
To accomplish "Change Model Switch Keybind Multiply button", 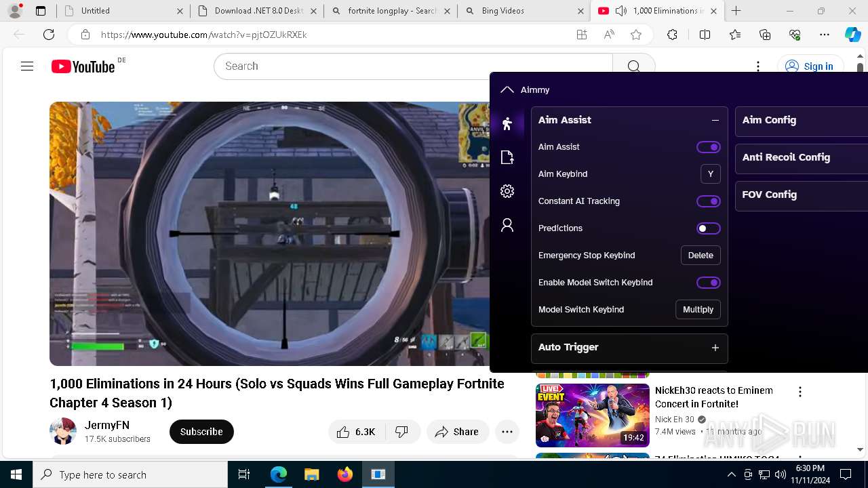I will tap(698, 310).
